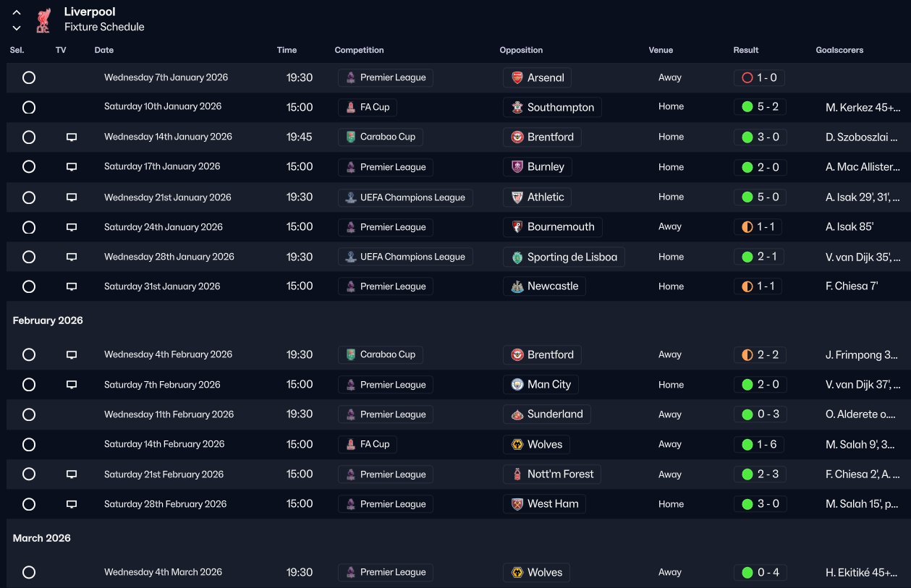Click TV icon for Brentford 14th January fixture
Image resolution: width=911 pixels, height=588 pixels.
72,137
